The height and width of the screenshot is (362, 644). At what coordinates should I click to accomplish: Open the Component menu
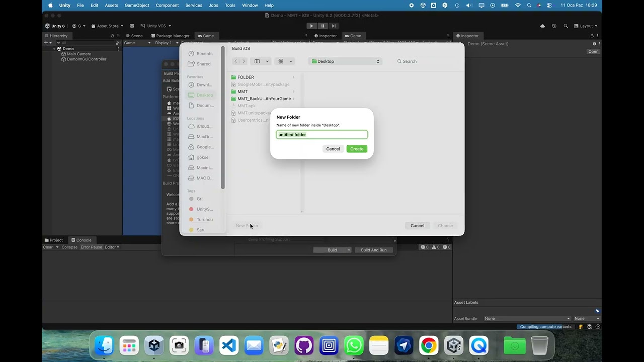pyautogui.click(x=167, y=5)
